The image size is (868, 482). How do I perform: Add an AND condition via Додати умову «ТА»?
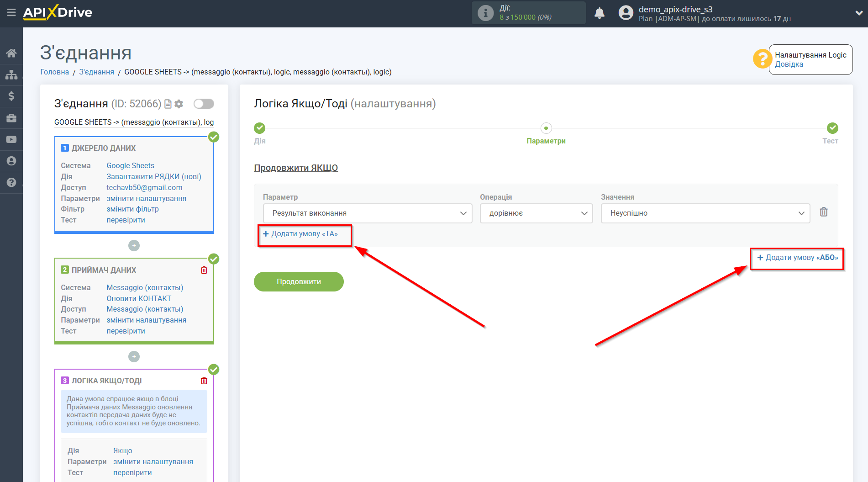pyautogui.click(x=300, y=234)
